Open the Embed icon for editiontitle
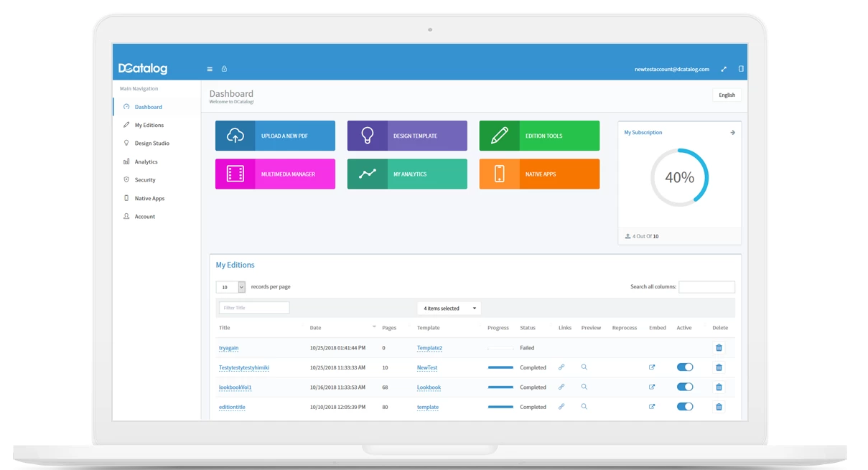 652,406
